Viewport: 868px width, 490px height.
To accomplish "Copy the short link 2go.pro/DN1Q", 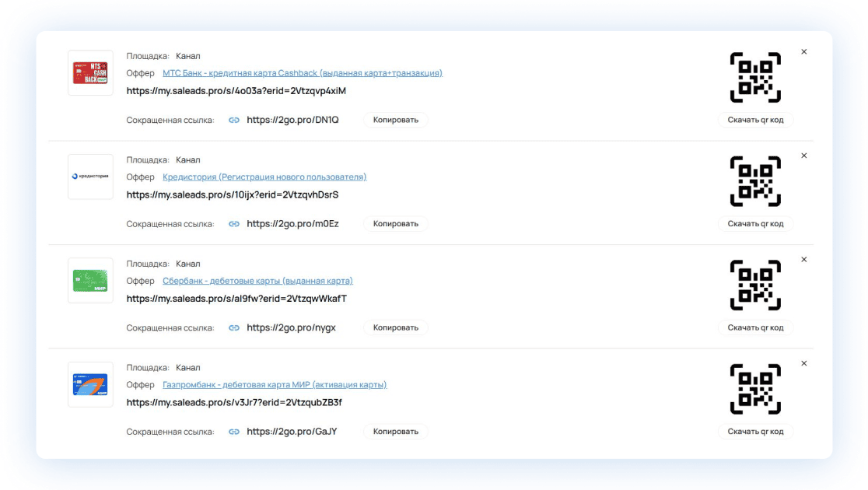I will pyautogui.click(x=395, y=120).
